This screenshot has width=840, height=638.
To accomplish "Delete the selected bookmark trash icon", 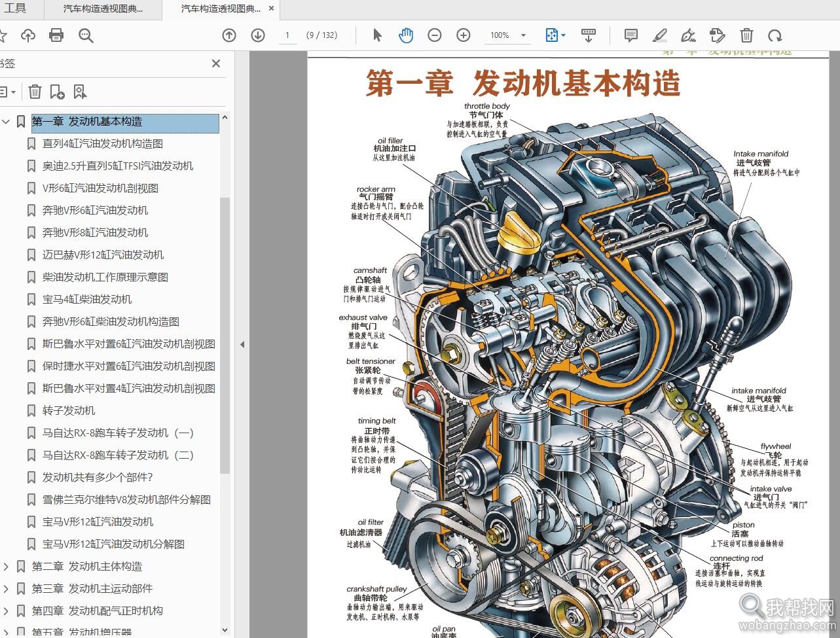I will pos(35,92).
